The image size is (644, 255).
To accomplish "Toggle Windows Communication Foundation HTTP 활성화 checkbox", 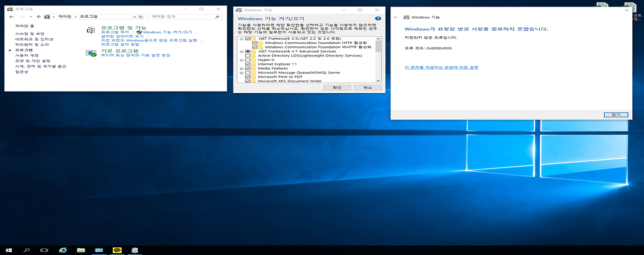I will [x=255, y=43].
